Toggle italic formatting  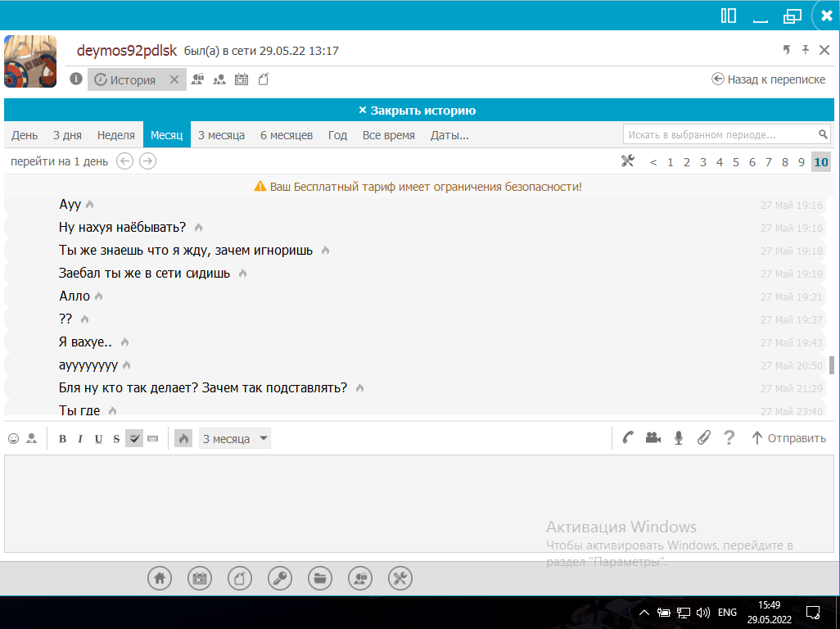coord(80,439)
